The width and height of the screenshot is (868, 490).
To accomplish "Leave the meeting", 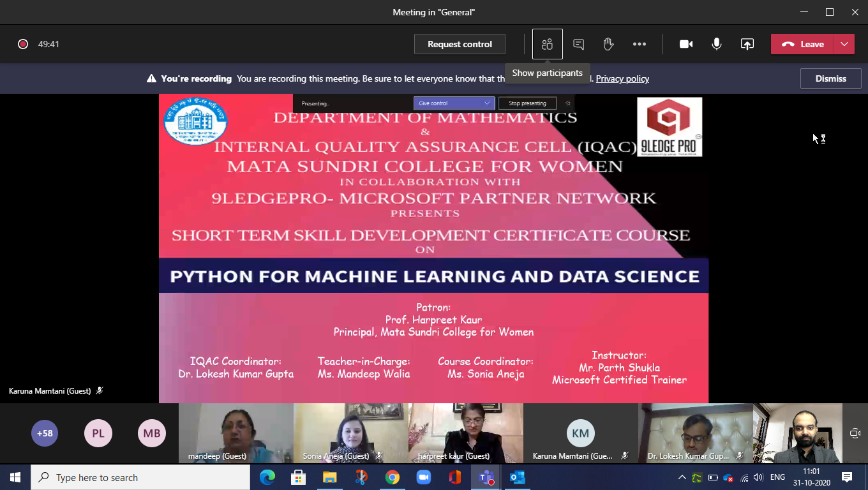I will coord(803,44).
